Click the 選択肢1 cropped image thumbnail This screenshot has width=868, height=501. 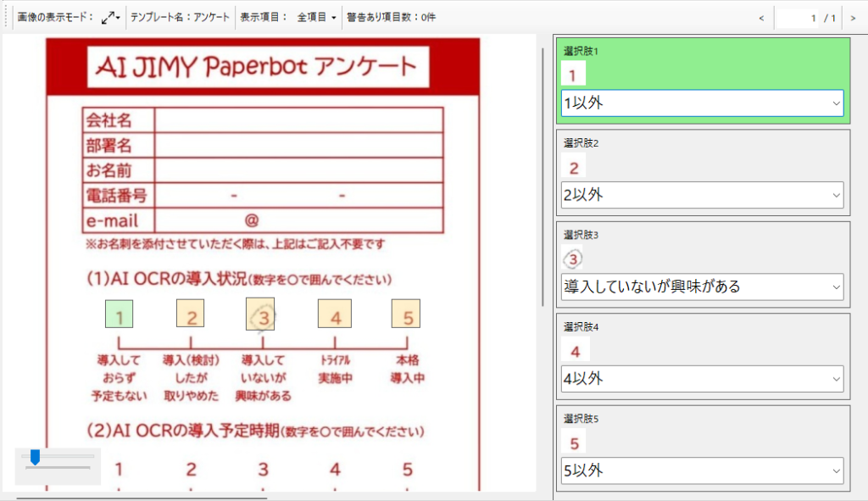point(573,74)
